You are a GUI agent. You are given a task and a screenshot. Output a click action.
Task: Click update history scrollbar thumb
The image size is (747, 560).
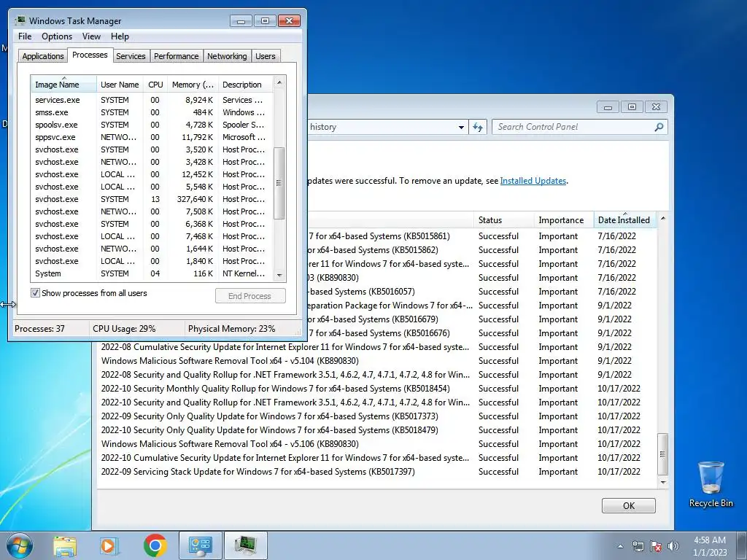tap(662, 454)
